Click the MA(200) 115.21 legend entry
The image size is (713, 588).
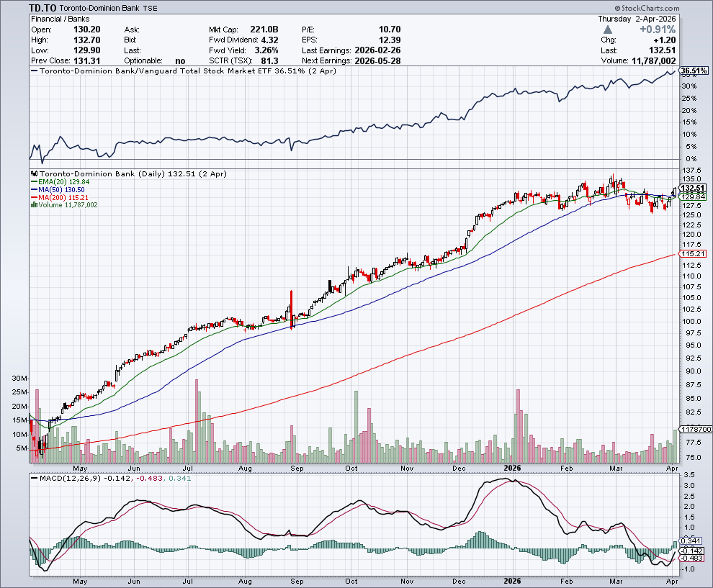point(60,198)
